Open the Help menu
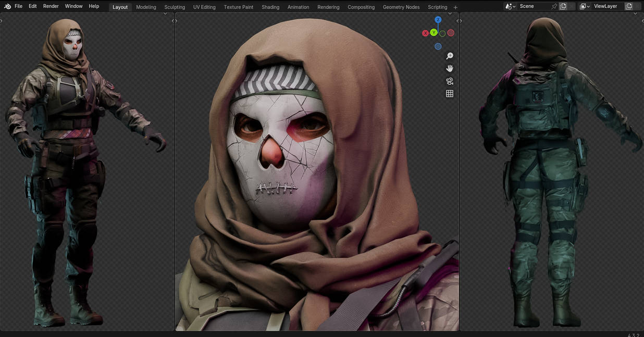The width and height of the screenshot is (644, 337). click(94, 6)
